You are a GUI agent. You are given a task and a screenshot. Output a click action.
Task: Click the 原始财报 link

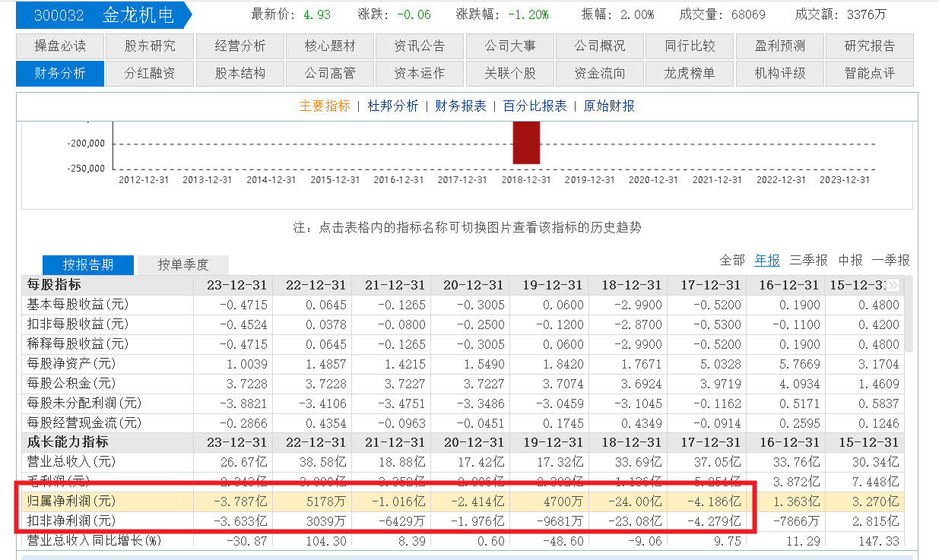609,106
